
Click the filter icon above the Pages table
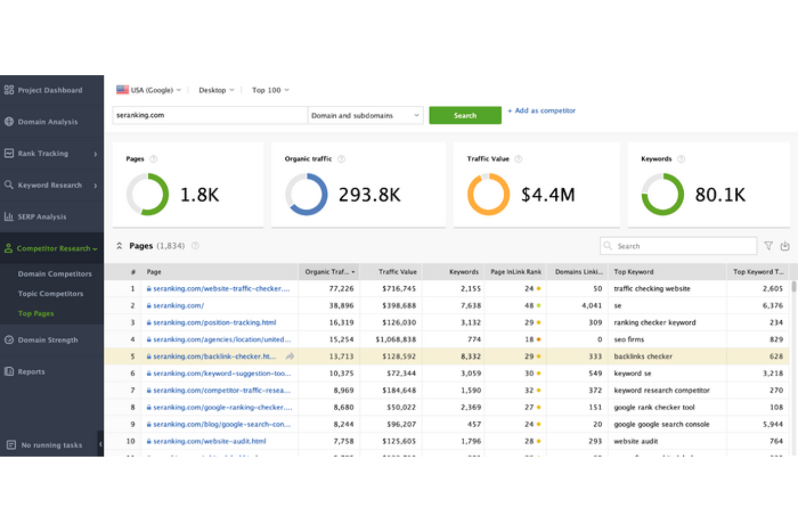coord(769,246)
